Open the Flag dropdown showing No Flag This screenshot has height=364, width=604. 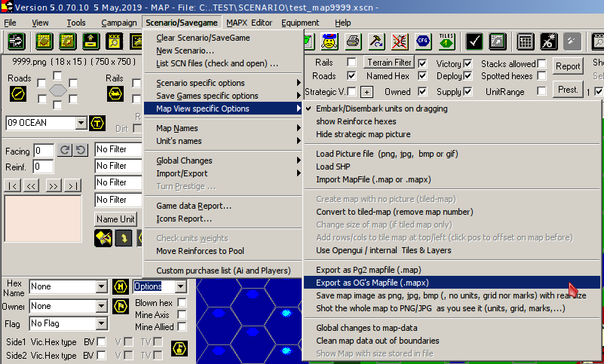pyautogui.click(x=102, y=323)
